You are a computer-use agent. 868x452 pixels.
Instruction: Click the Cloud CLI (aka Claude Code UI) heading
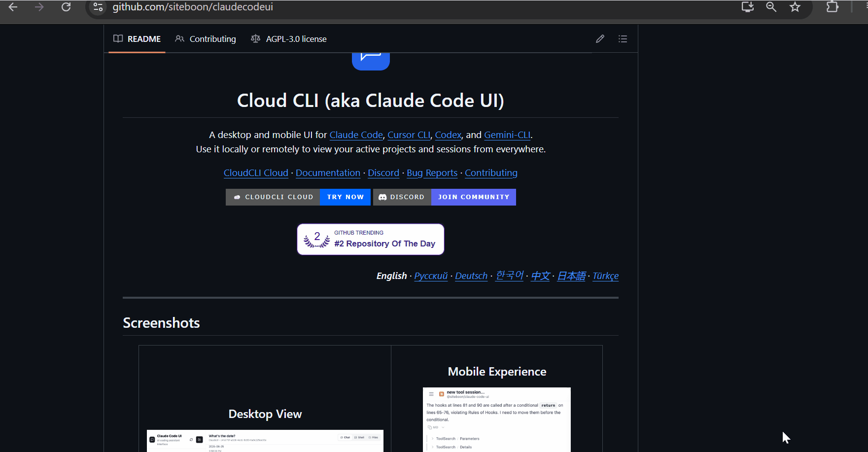point(371,101)
